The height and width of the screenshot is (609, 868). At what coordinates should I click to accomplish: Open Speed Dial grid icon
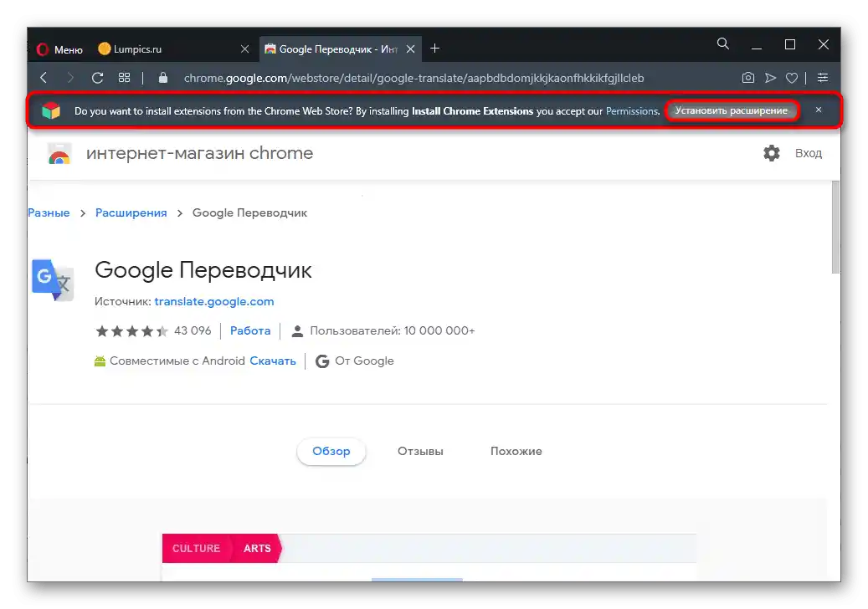coord(125,78)
